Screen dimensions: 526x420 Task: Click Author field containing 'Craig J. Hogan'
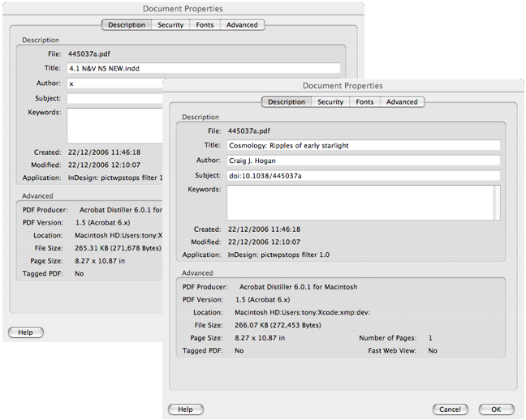[362, 161]
